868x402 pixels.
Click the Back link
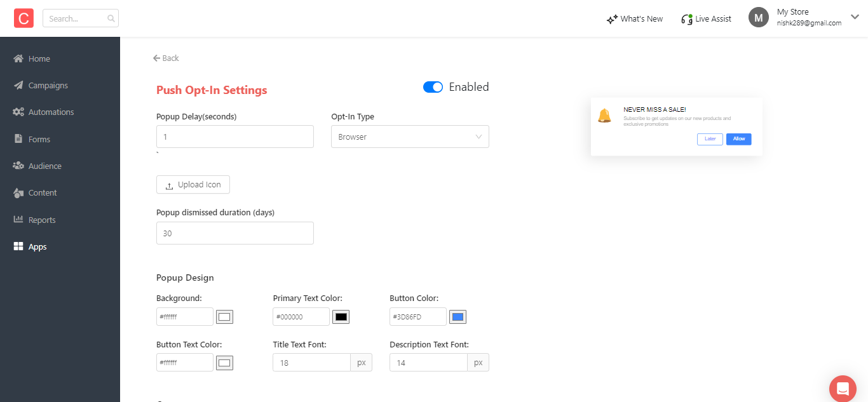pyautogui.click(x=166, y=58)
